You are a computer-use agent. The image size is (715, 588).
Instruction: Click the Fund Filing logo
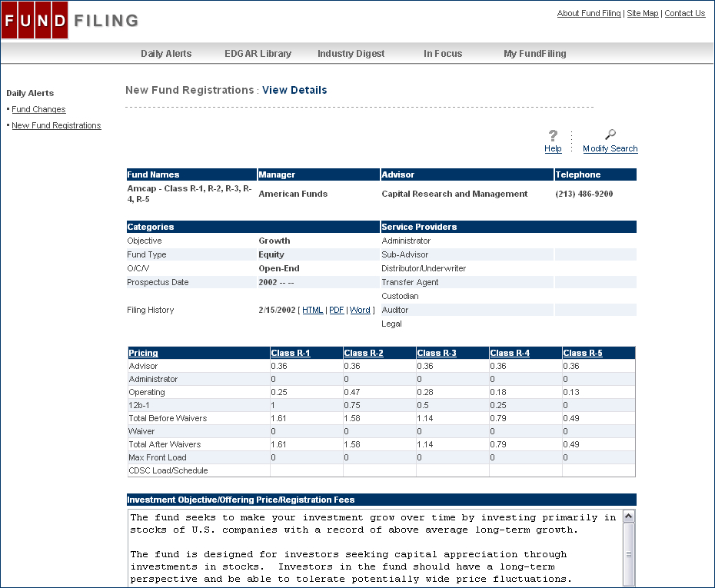(x=70, y=20)
